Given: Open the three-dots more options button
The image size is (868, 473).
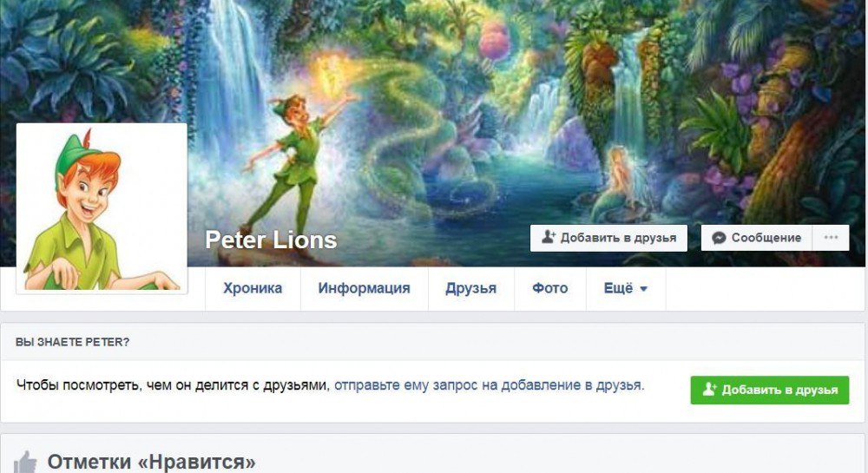Looking at the screenshot, I should 831,238.
